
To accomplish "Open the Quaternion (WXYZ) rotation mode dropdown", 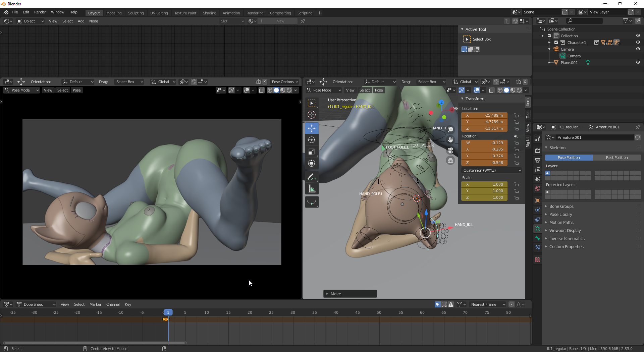I will click(x=491, y=170).
